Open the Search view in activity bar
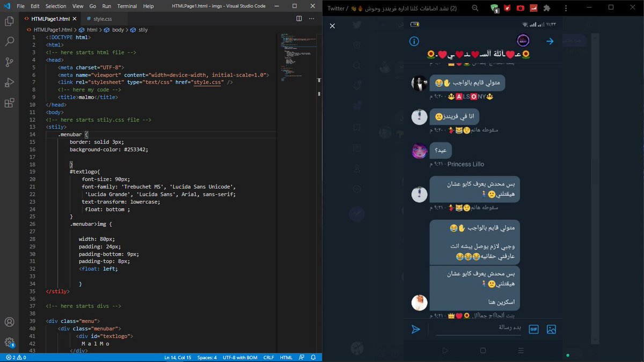The image size is (644, 362). 9,41
